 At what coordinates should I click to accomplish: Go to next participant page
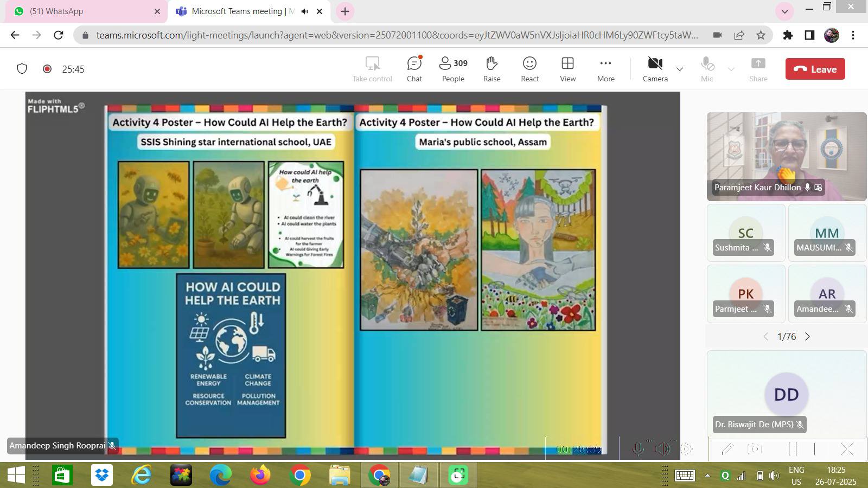pos(807,337)
